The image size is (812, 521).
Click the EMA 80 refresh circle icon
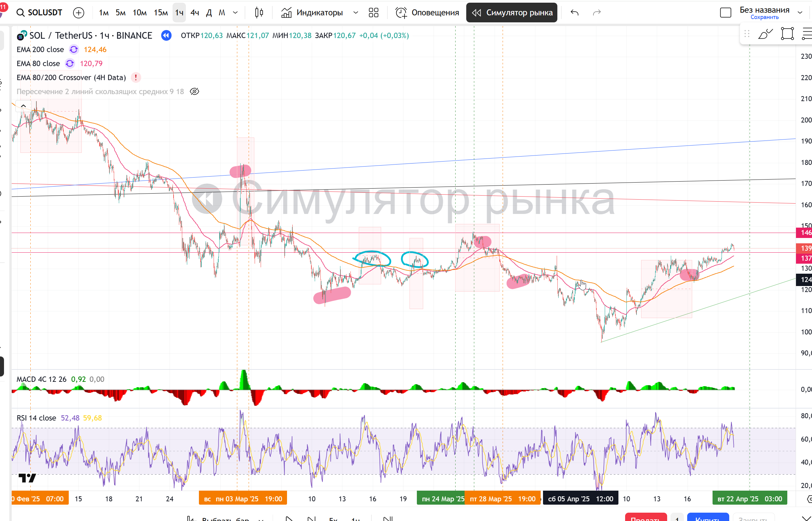point(70,63)
